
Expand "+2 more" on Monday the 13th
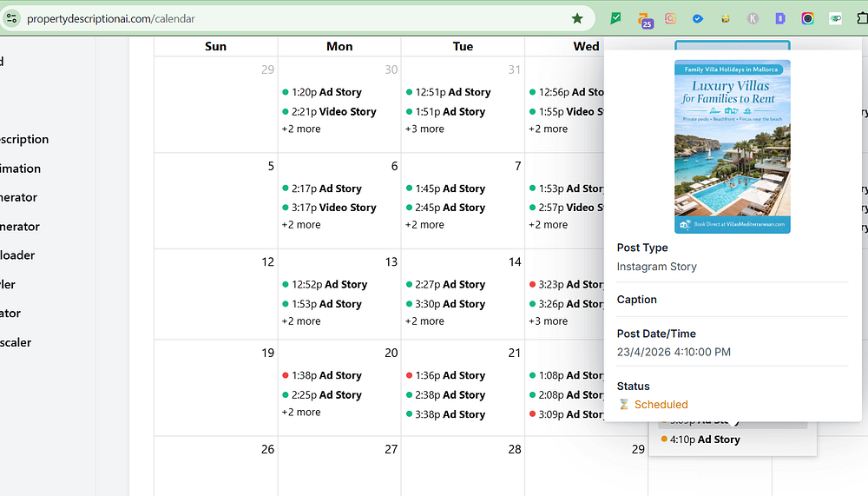301,321
